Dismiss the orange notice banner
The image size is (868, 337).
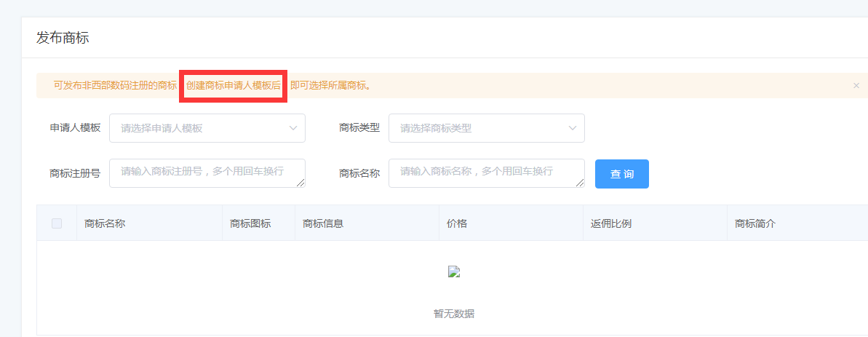(x=856, y=86)
